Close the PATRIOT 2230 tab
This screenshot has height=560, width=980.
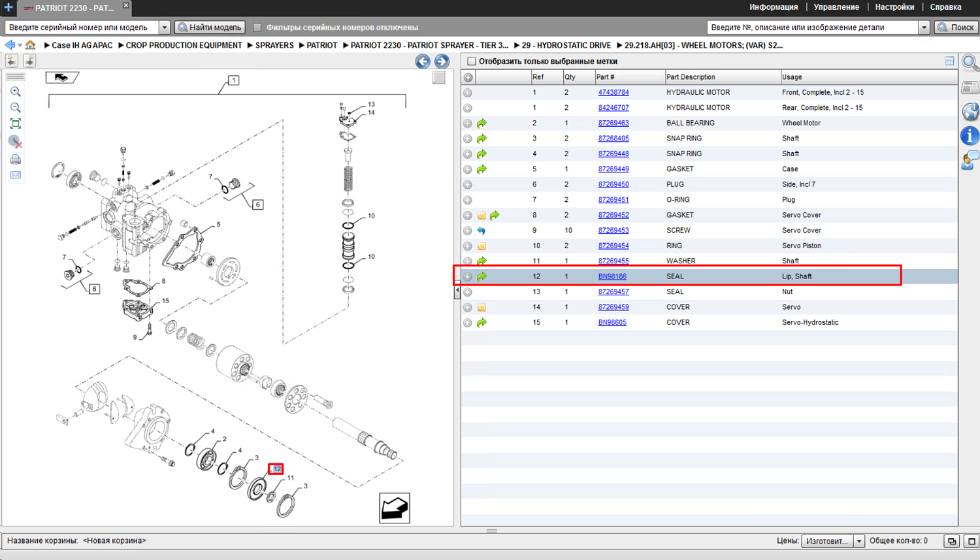coord(126,6)
